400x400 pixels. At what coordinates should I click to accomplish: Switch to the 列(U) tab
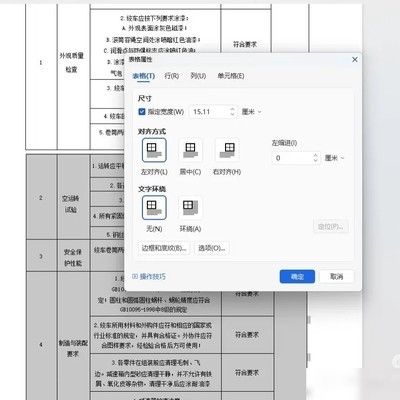(x=198, y=76)
